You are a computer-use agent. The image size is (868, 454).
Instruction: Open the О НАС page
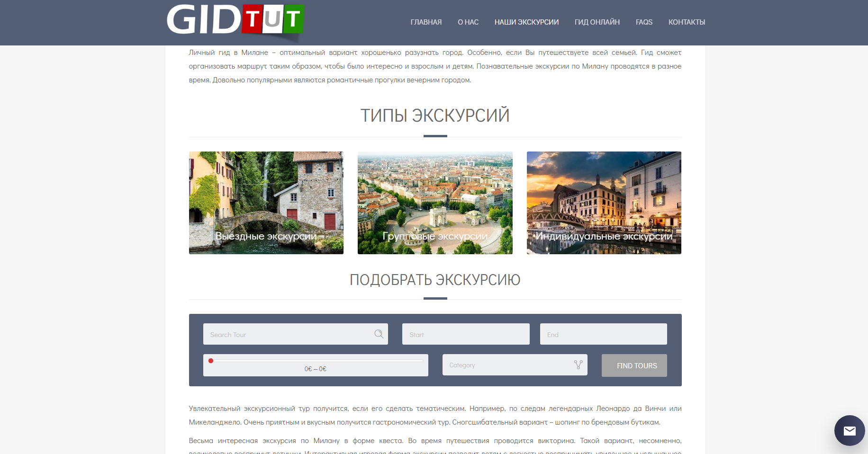[468, 22]
